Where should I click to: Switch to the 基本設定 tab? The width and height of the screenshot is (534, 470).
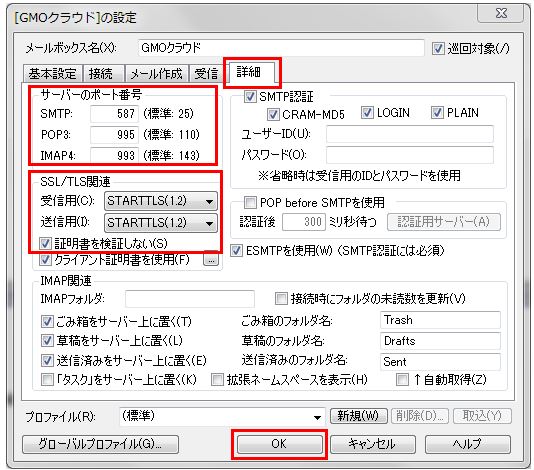click(x=53, y=74)
